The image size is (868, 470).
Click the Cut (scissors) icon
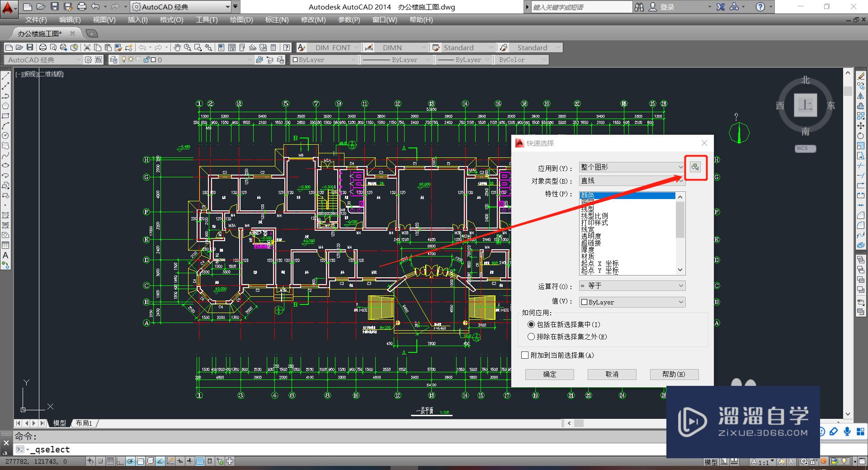pyautogui.click(x=87, y=47)
